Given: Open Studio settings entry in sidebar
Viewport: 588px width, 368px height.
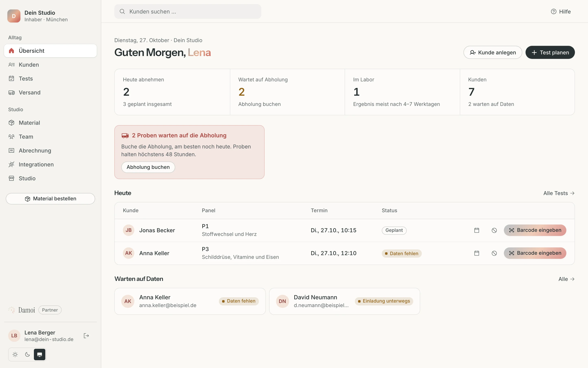Looking at the screenshot, I should (50, 178).
